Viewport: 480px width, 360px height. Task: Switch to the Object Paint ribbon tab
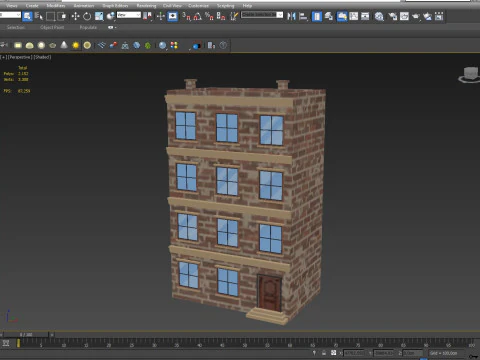[x=52, y=27]
